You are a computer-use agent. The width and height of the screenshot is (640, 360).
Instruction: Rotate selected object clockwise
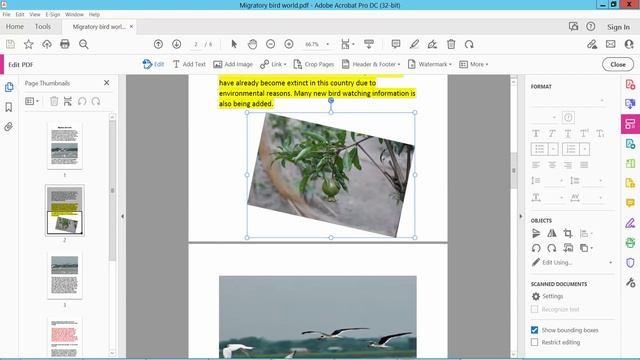click(552, 248)
